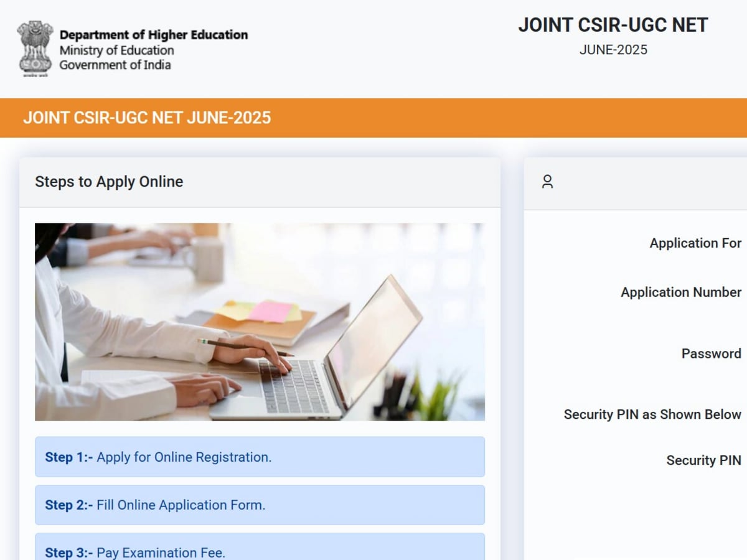Select 'Step 1:- Apply for Online Registration'
Screen dimensions: 747x560
click(x=260, y=457)
